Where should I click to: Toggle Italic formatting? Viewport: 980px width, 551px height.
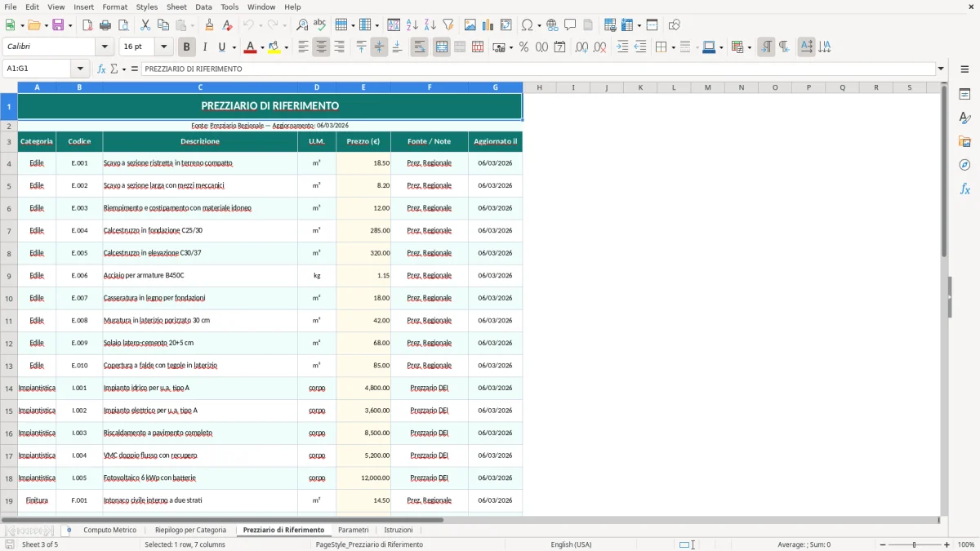[205, 47]
